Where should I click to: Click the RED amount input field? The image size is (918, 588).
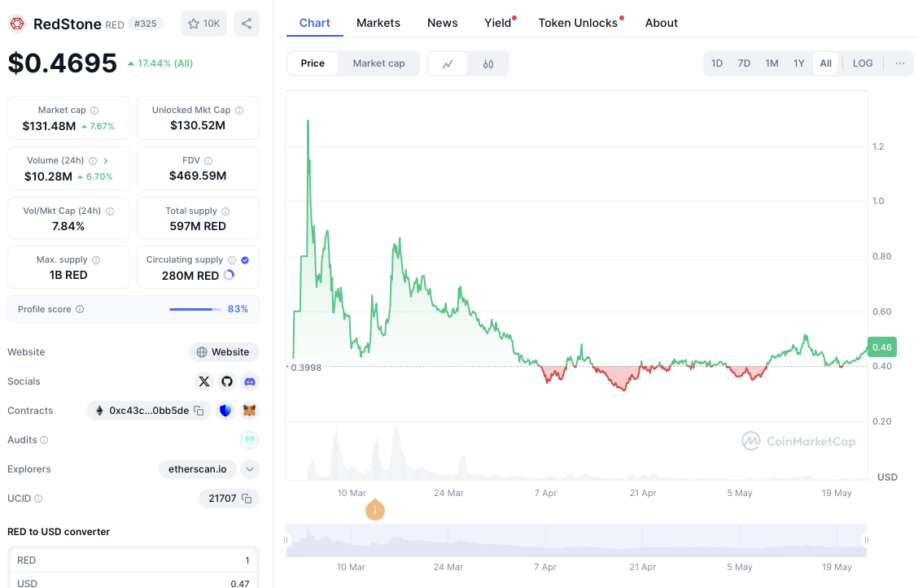(x=133, y=560)
